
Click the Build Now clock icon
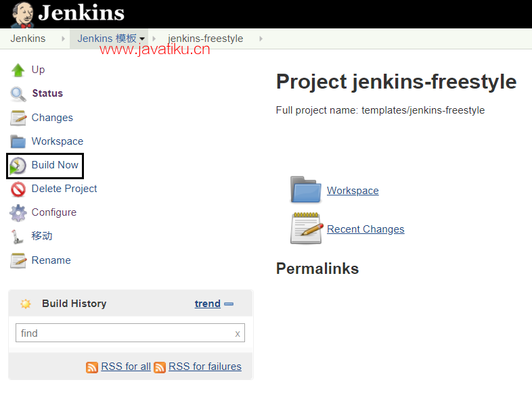(x=18, y=166)
